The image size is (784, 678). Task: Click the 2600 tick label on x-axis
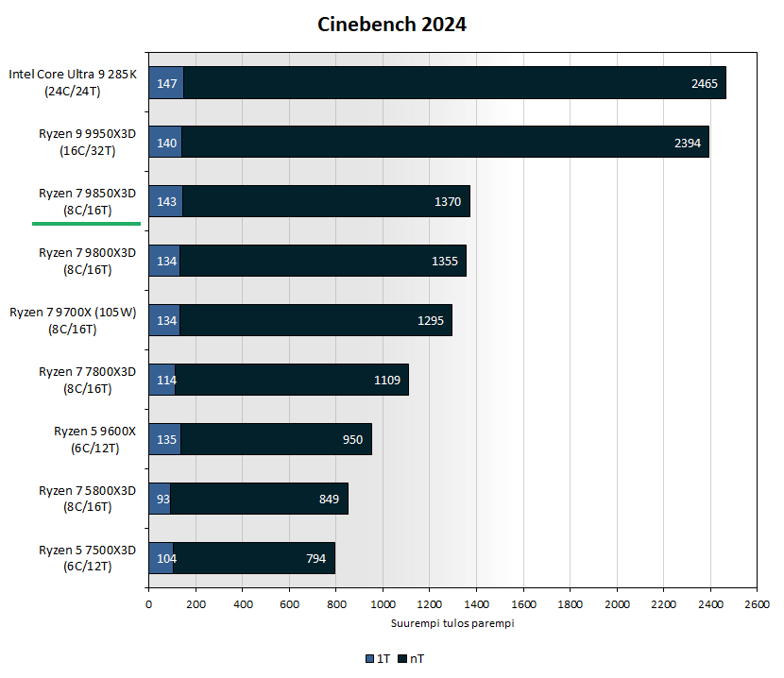pyautogui.click(x=756, y=604)
